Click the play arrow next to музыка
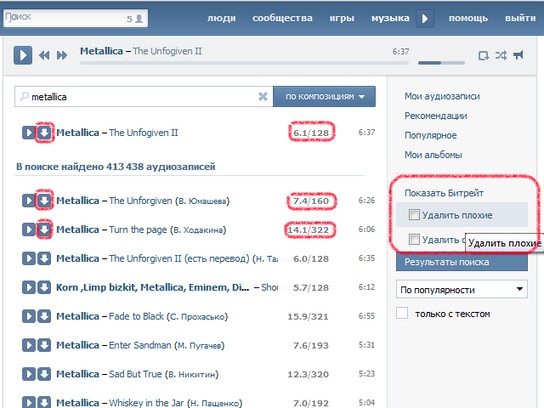 425,18
